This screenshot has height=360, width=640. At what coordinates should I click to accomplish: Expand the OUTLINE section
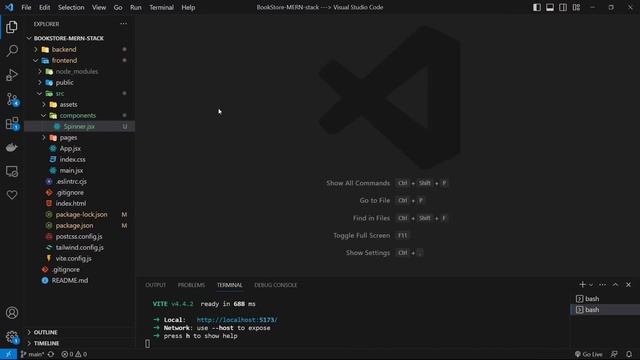[79, 332]
